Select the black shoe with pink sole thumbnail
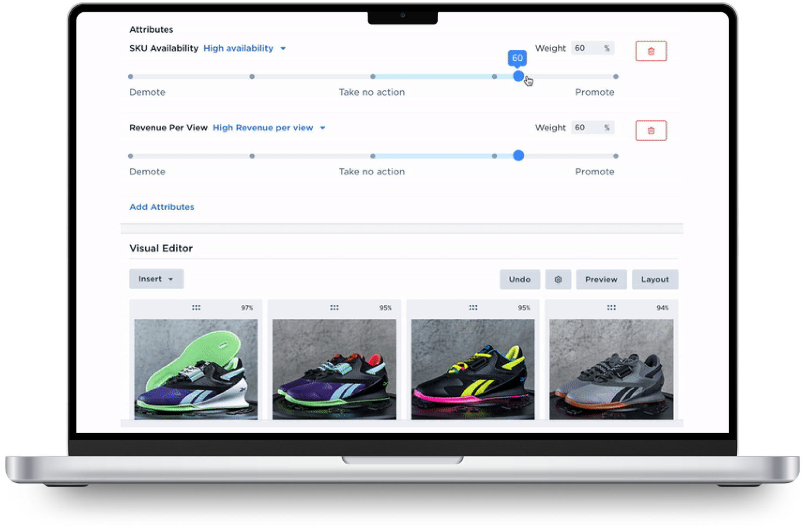The height and width of the screenshot is (532, 805). pos(472,369)
